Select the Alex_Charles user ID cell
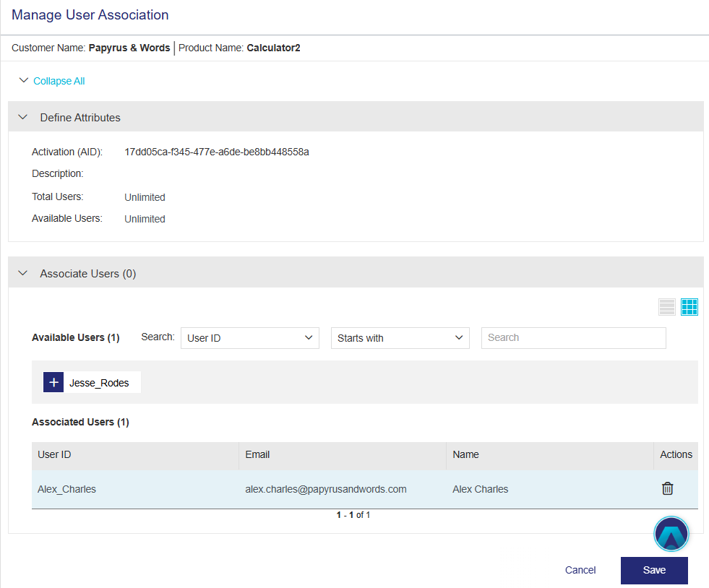The width and height of the screenshot is (709, 588). 66,489
